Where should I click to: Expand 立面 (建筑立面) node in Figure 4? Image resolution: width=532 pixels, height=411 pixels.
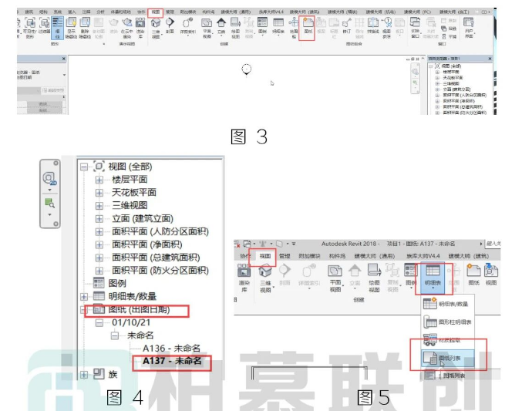pyautogui.click(x=99, y=218)
